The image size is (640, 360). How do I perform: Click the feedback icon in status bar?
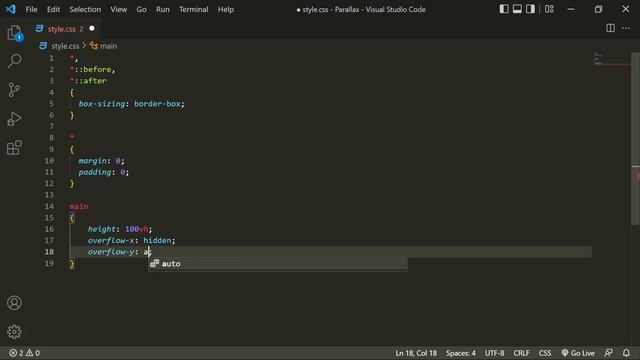609,353
